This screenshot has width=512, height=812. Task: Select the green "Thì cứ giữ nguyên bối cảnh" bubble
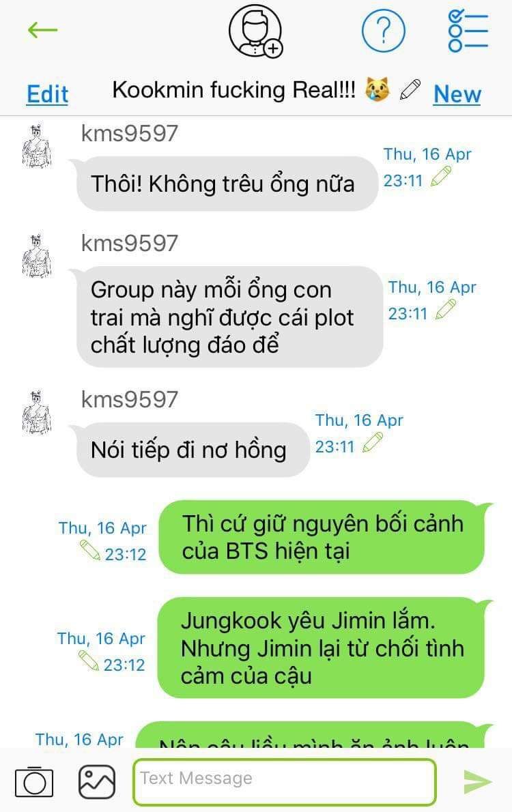322,537
